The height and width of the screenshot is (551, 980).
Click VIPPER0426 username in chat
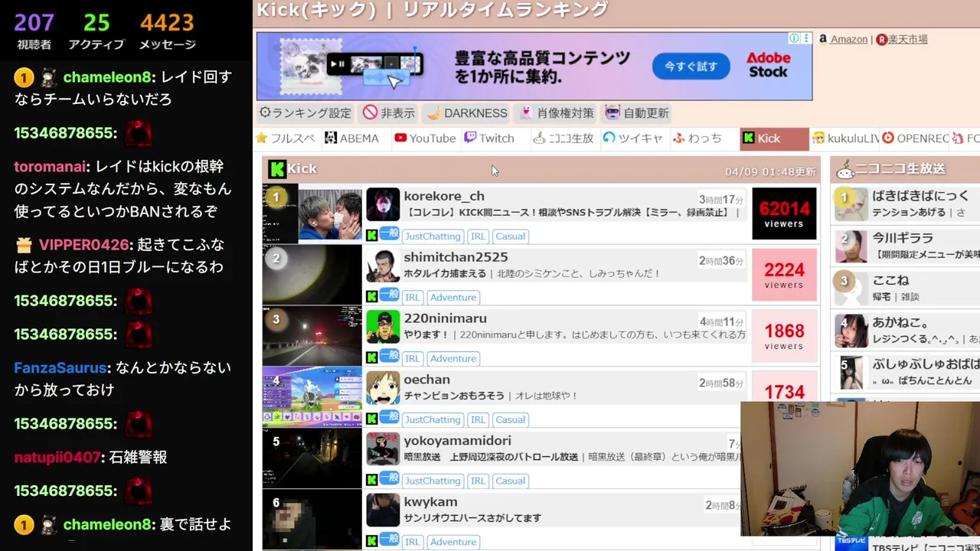84,246
